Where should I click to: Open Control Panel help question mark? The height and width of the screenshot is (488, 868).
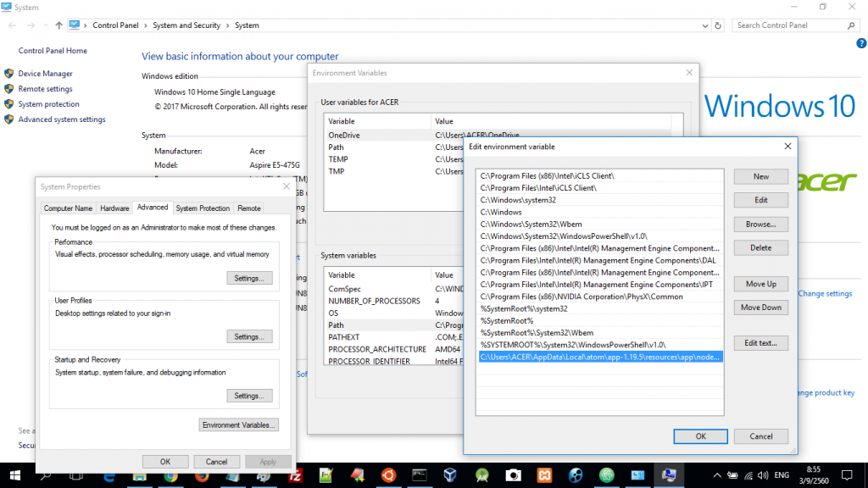coord(861,43)
